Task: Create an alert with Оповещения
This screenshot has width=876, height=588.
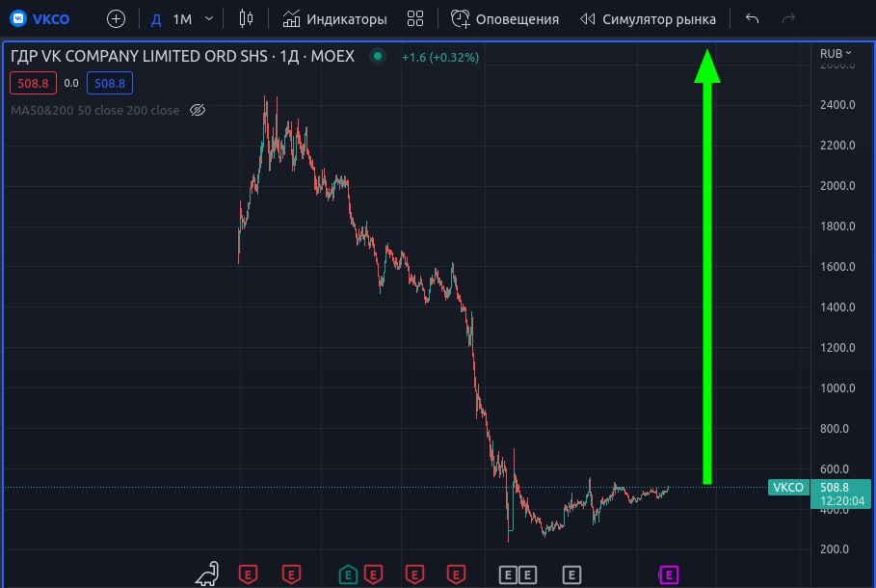Action: click(505, 19)
